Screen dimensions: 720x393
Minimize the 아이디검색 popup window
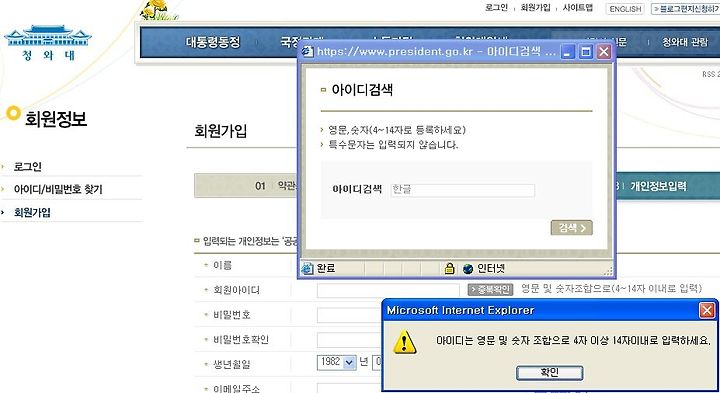click(568, 51)
